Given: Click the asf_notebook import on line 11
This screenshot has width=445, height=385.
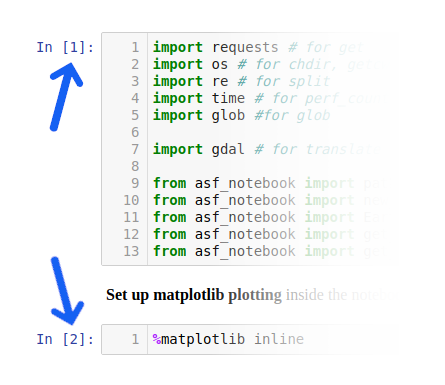Looking at the screenshot, I should pyautogui.click(x=273, y=217).
